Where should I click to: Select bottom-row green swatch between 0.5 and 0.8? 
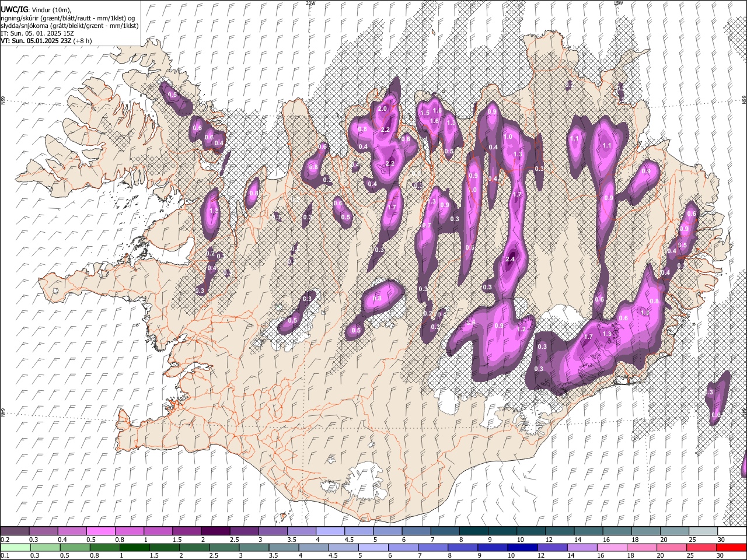[x=75, y=547]
